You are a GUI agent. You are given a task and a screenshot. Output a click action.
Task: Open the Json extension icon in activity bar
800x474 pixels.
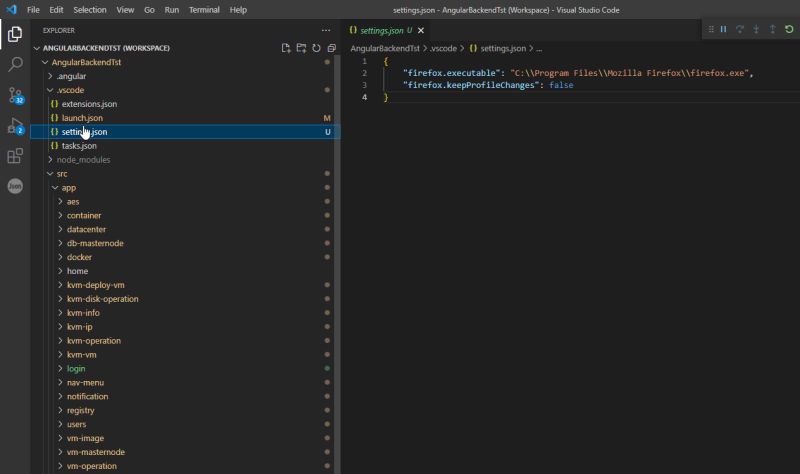tap(15, 186)
